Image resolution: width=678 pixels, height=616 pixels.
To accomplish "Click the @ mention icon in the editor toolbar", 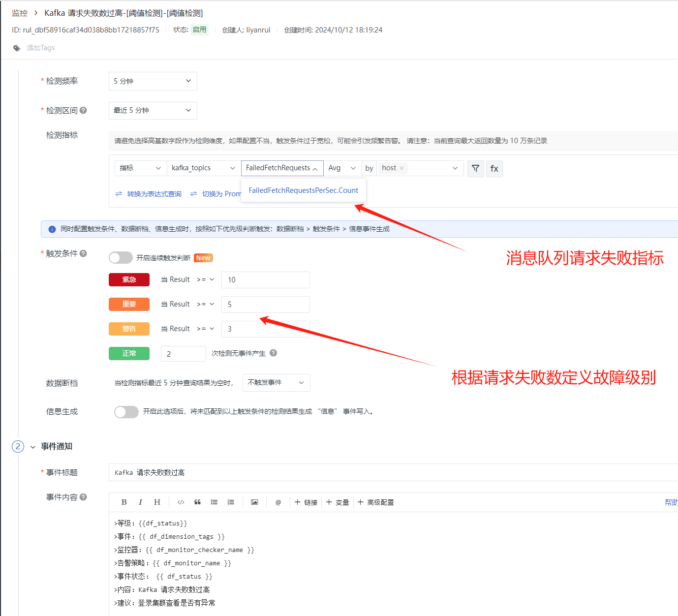I will pos(278,502).
